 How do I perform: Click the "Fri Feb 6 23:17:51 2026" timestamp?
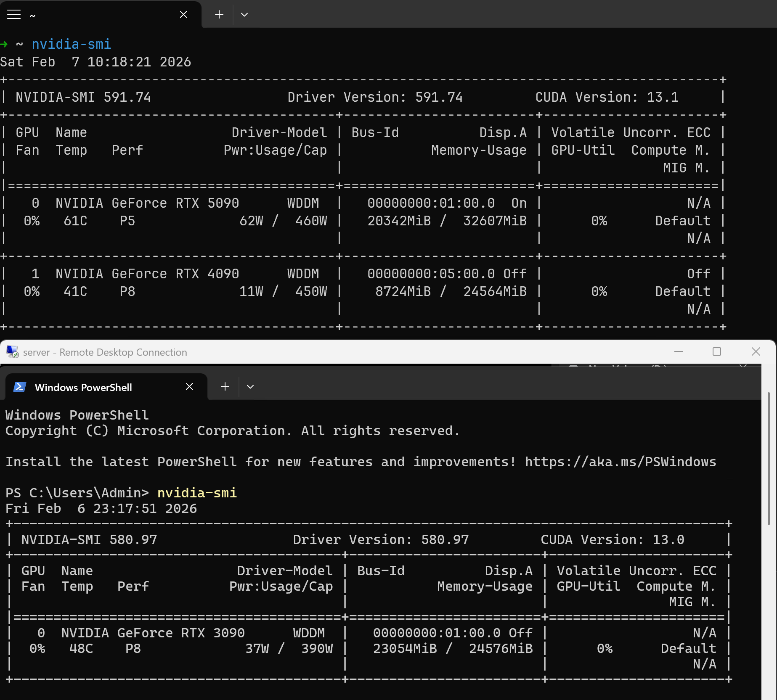click(101, 509)
